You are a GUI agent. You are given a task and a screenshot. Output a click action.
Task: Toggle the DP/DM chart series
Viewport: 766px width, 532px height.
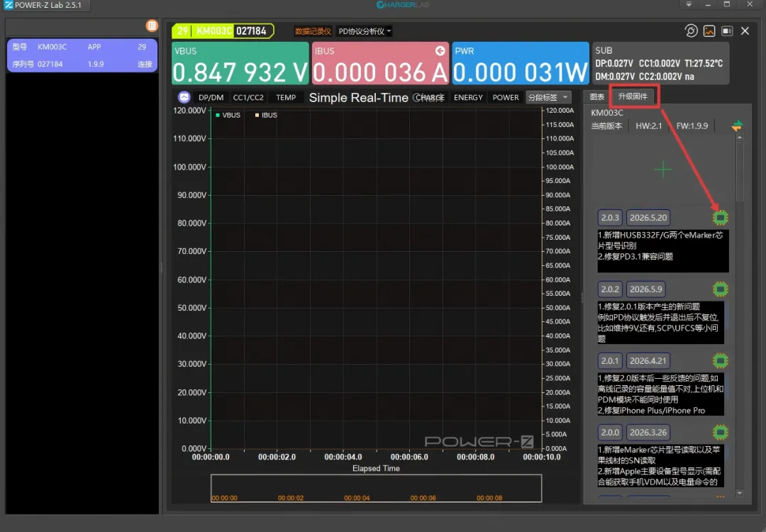[211, 98]
